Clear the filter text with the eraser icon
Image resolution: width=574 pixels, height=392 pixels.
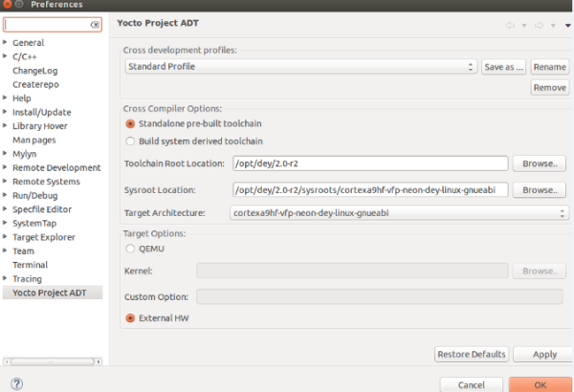(95, 25)
